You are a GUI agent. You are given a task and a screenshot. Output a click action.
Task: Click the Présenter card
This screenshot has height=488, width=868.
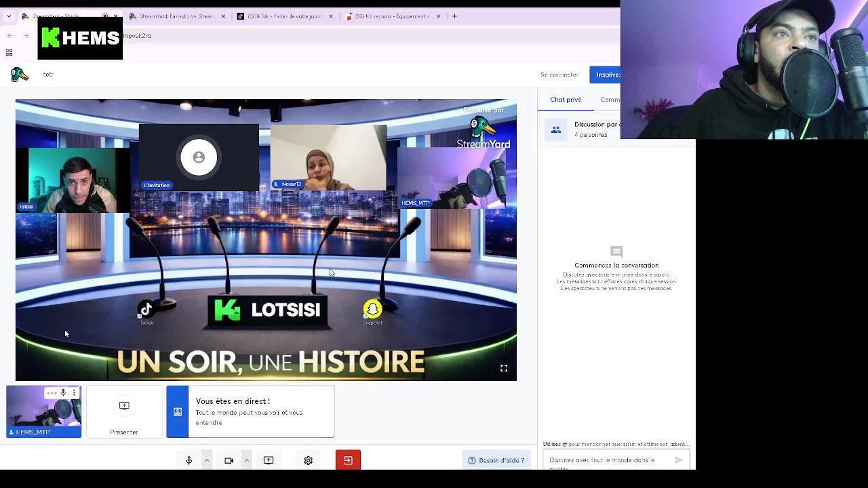point(124,412)
